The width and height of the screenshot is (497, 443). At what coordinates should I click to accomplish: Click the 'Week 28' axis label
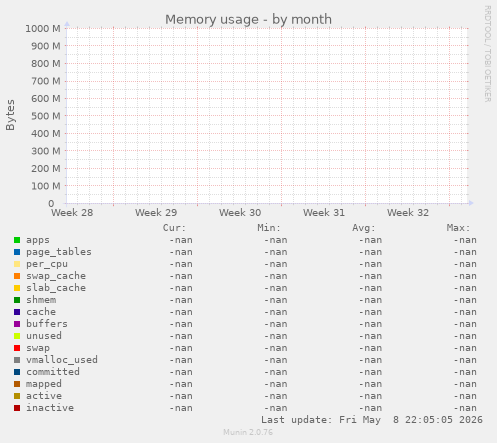pyautogui.click(x=72, y=213)
